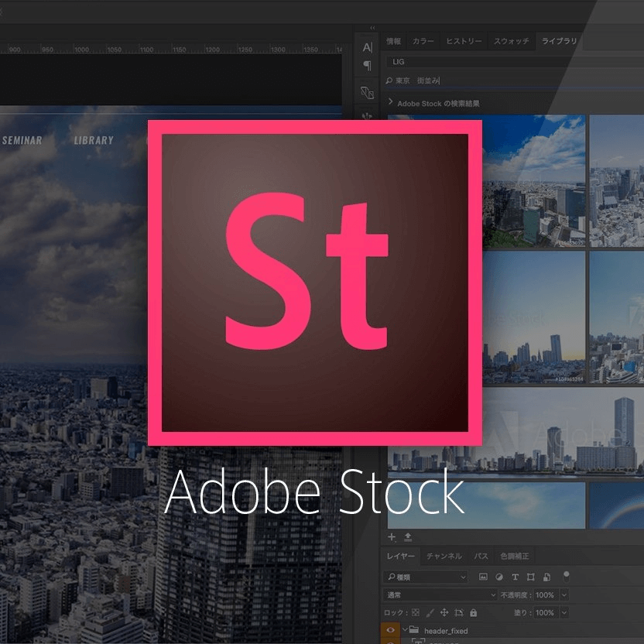Open the 種類 layer filter dropdown
Screen dimensions: 644x644
coord(426,577)
